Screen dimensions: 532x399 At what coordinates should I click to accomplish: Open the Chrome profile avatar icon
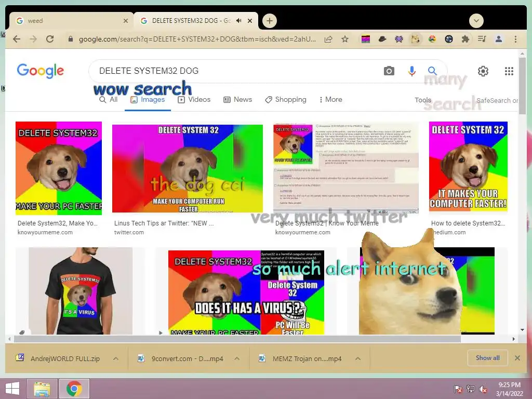pos(498,39)
